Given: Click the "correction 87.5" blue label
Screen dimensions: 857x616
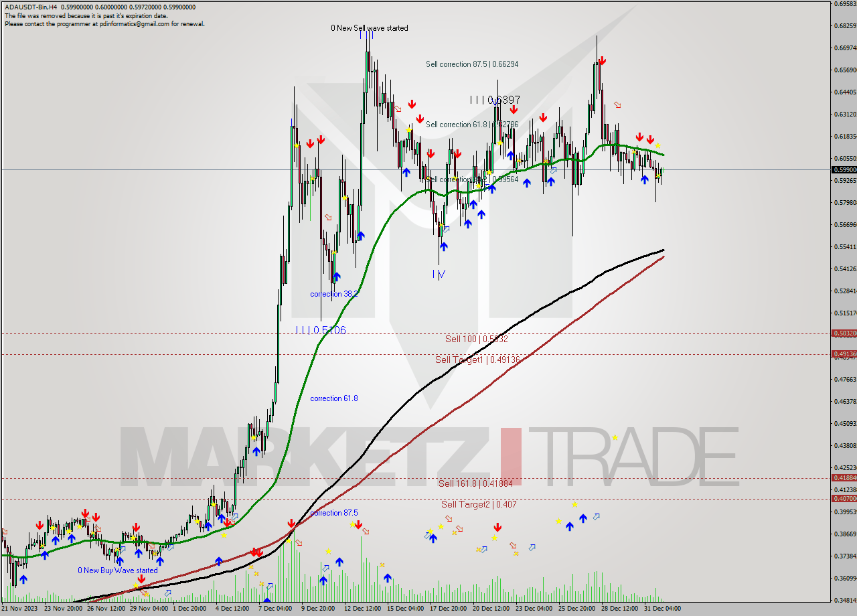Looking at the screenshot, I should 334,513.
